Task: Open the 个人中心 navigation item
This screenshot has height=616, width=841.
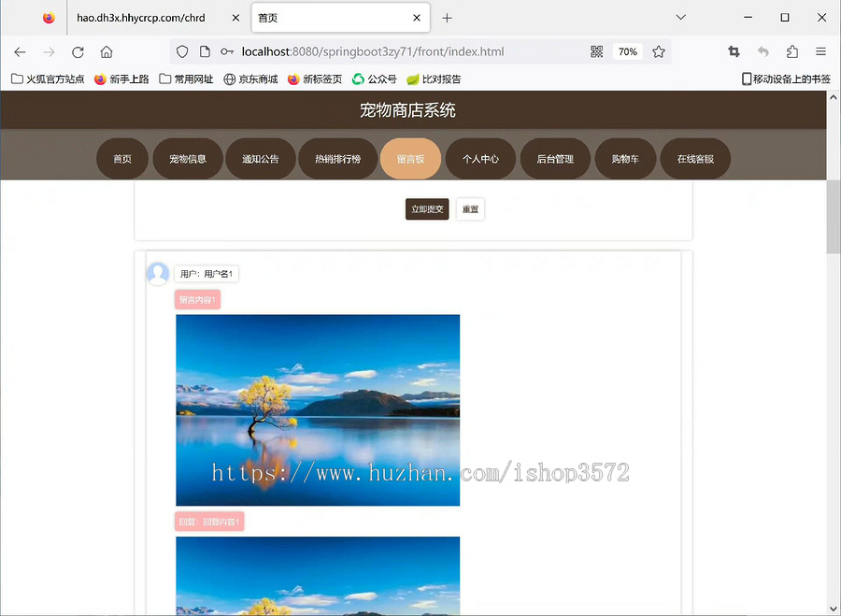Action: pos(480,159)
